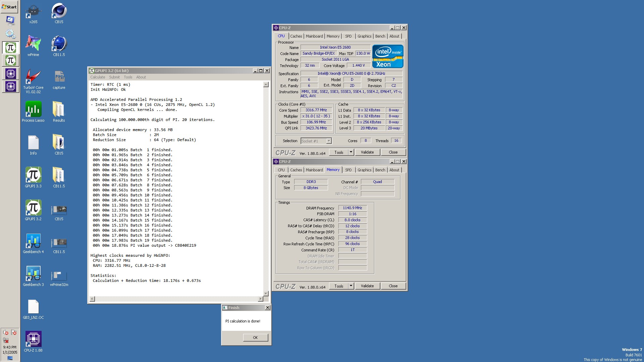Open the Info text file

[33, 144]
